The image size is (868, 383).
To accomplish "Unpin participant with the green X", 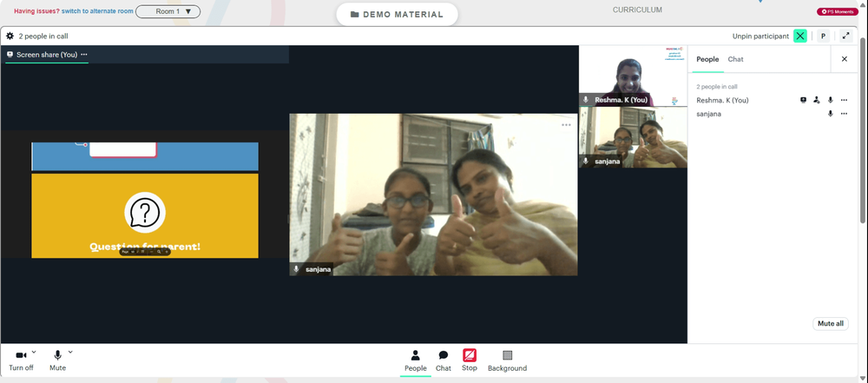I will 800,36.
